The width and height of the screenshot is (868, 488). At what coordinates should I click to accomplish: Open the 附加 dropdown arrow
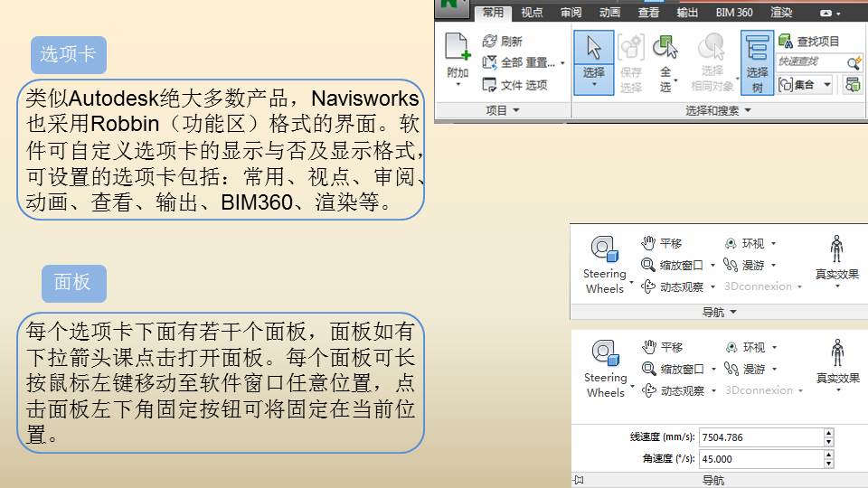(x=458, y=85)
